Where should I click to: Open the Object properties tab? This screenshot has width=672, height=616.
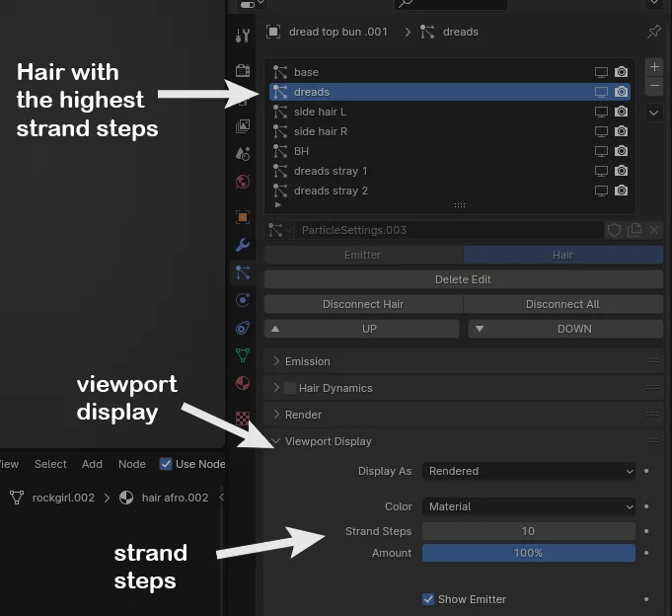243,217
